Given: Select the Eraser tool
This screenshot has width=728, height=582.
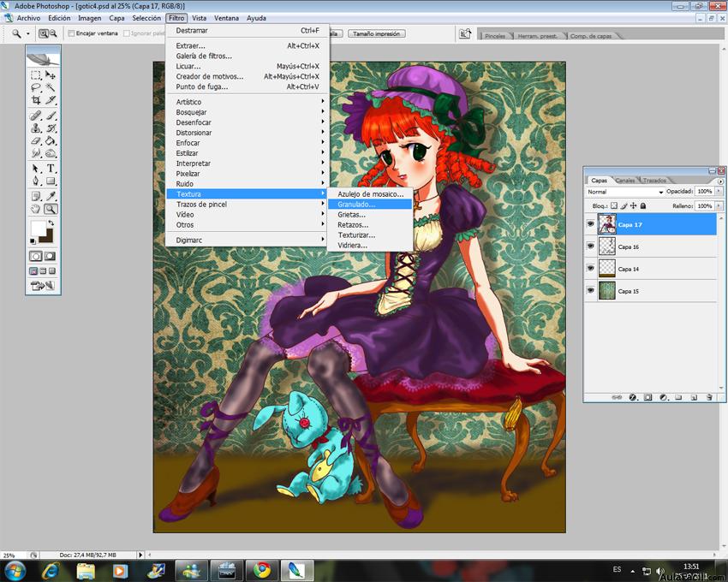Looking at the screenshot, I should (x=36, y=140).
